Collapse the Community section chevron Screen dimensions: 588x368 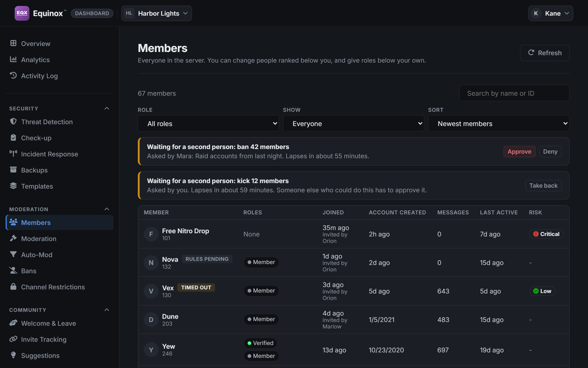click(x=107, y=310)
